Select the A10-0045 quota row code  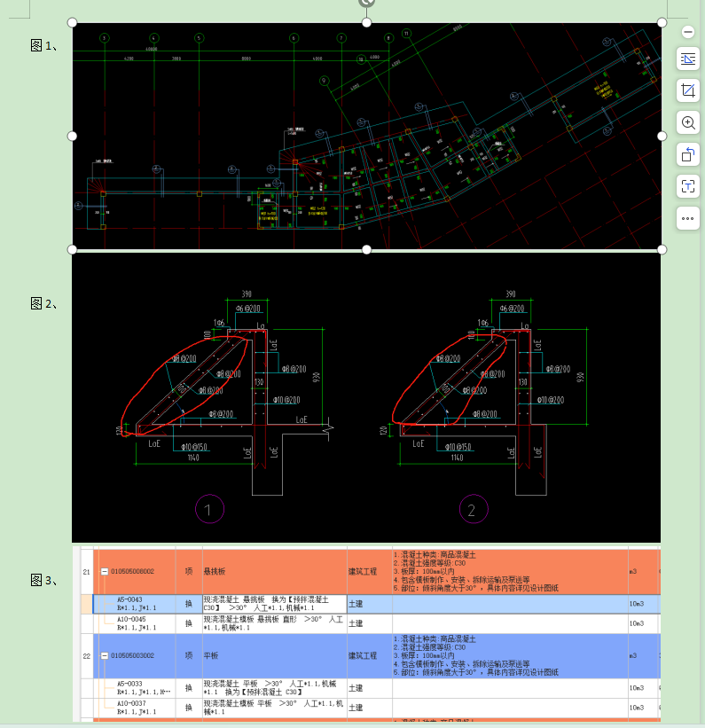pos(131,619)
